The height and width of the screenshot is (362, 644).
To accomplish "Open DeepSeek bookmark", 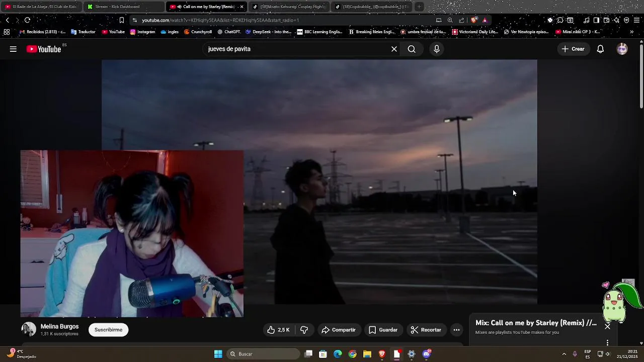I will click(268, 32).
